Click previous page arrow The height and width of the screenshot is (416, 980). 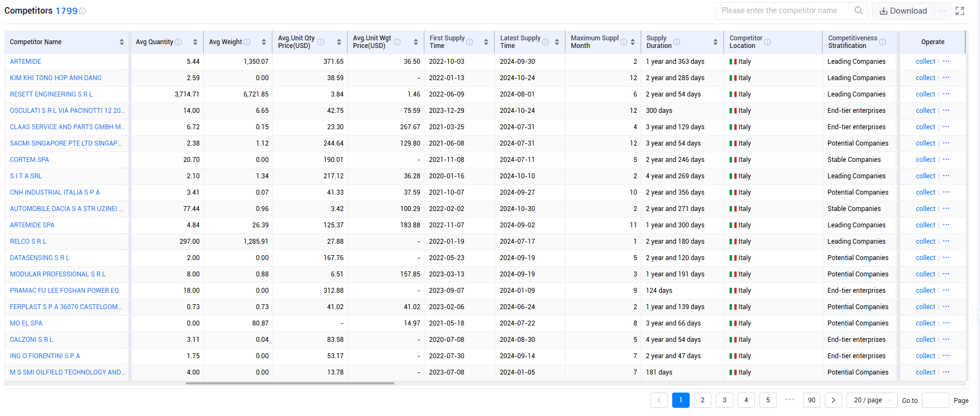point(659,400)
